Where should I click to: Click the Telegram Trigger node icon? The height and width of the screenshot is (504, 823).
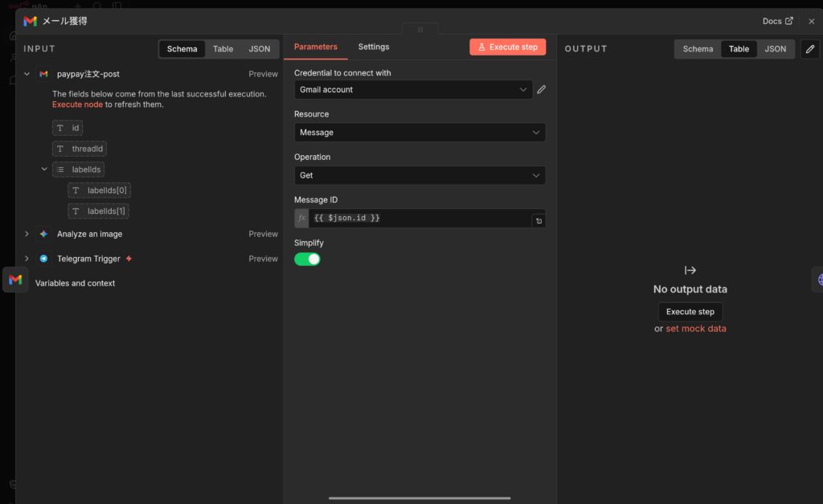tap(43, 259)
